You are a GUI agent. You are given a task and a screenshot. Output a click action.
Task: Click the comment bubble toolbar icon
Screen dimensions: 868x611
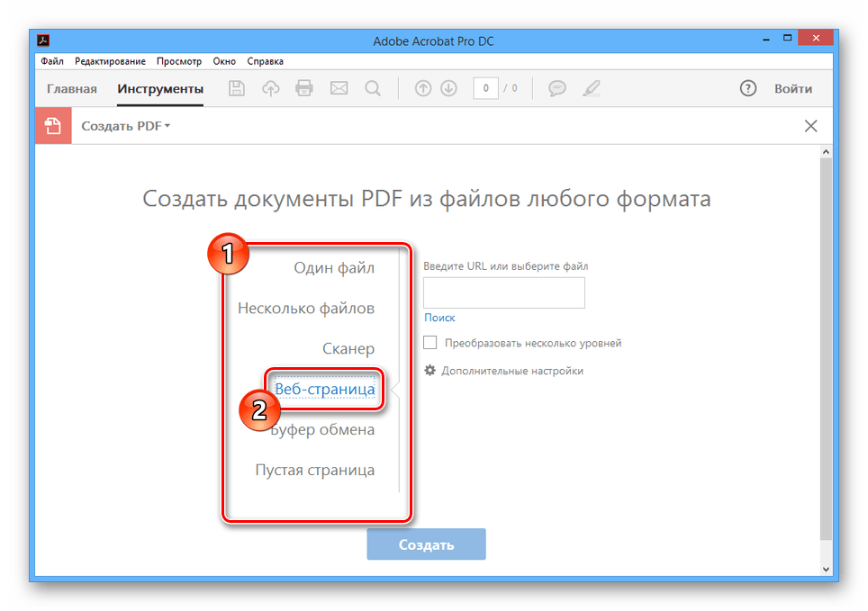pos(557,88)
